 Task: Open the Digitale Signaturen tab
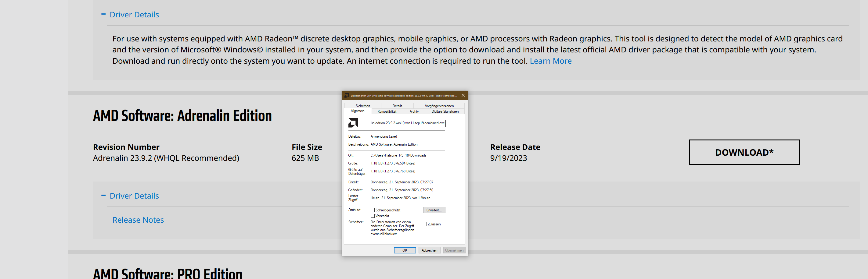[x=445, y=111]
